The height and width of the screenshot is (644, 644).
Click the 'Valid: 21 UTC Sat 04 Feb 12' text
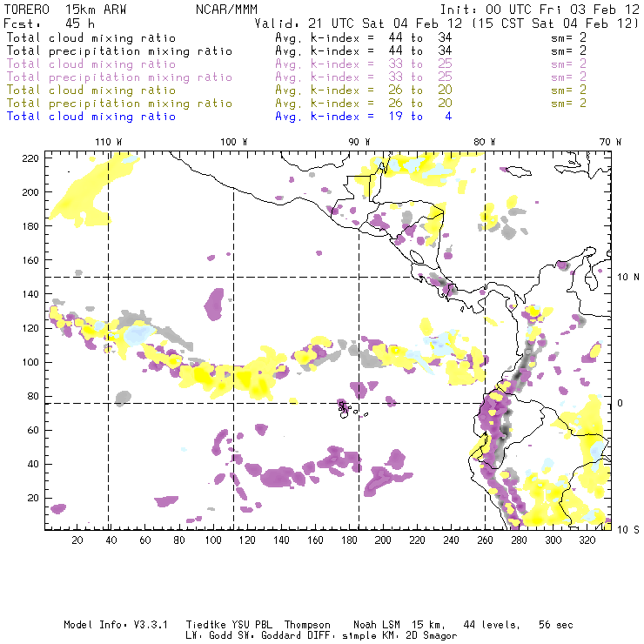click(358, 23)
